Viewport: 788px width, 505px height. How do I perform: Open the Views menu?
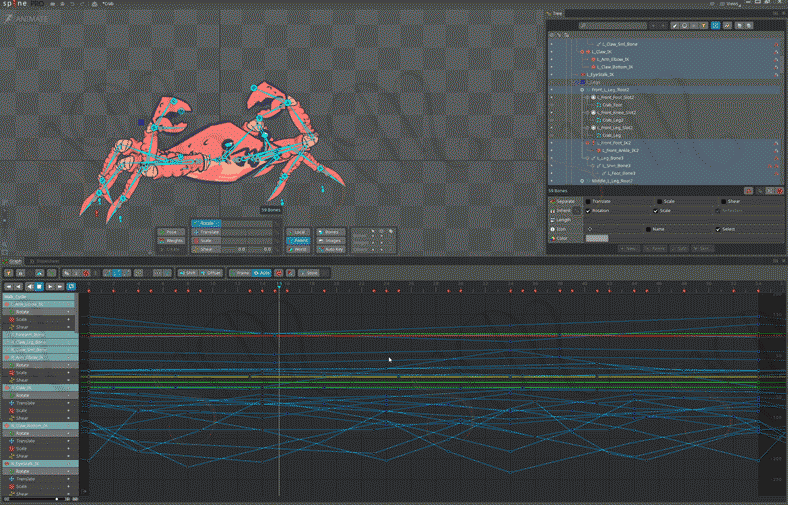(731, 4)
